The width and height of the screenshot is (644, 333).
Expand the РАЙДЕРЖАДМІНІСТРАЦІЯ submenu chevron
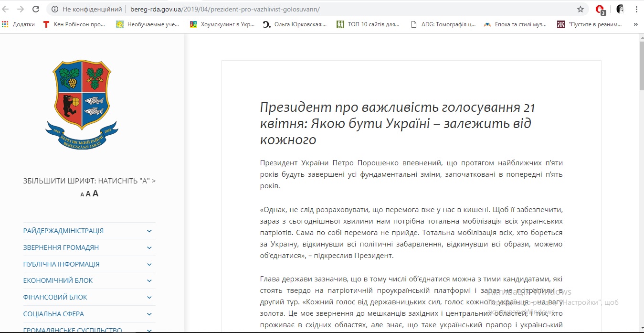pos(149,231)
